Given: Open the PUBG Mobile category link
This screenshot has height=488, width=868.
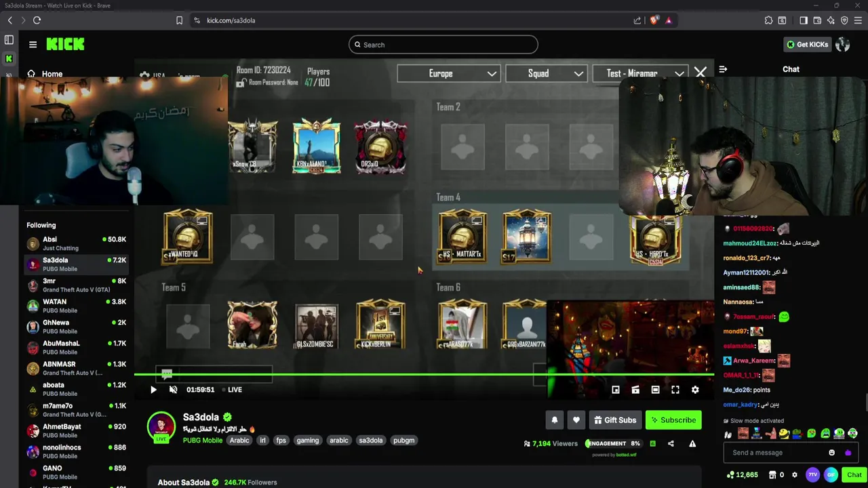Looking at the screenshot, I should (202, 441).
